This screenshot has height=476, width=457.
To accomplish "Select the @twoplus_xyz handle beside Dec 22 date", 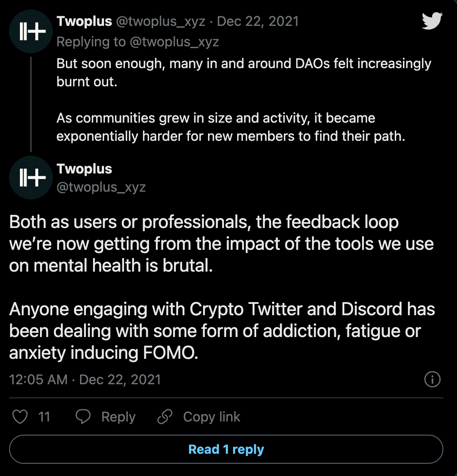I will 161,21.
